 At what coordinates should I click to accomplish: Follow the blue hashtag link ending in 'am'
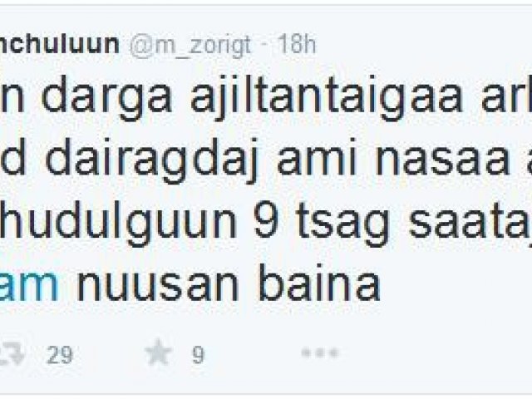(x=29, y=286)
